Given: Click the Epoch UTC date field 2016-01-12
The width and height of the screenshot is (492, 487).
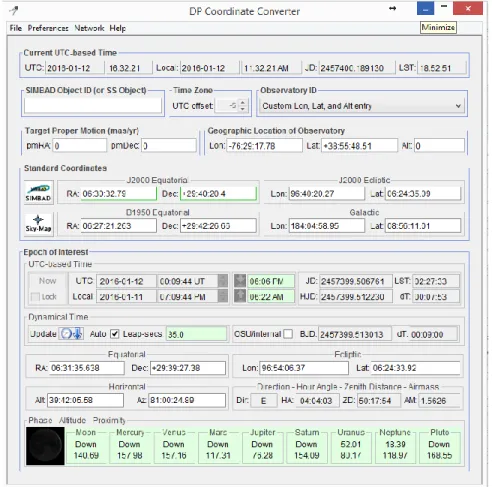Looking at the screenshot, I should pos(126,281).
